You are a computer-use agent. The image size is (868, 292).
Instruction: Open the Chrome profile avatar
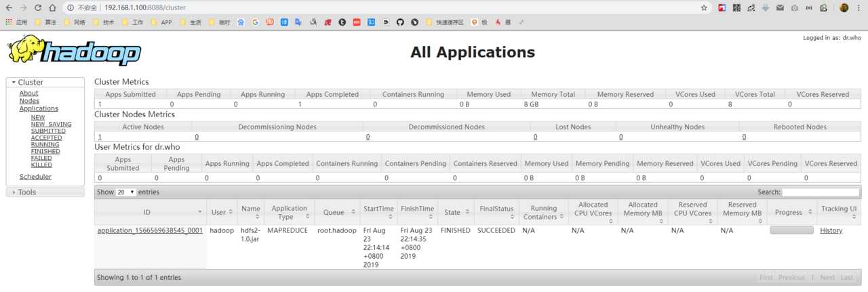844,7
